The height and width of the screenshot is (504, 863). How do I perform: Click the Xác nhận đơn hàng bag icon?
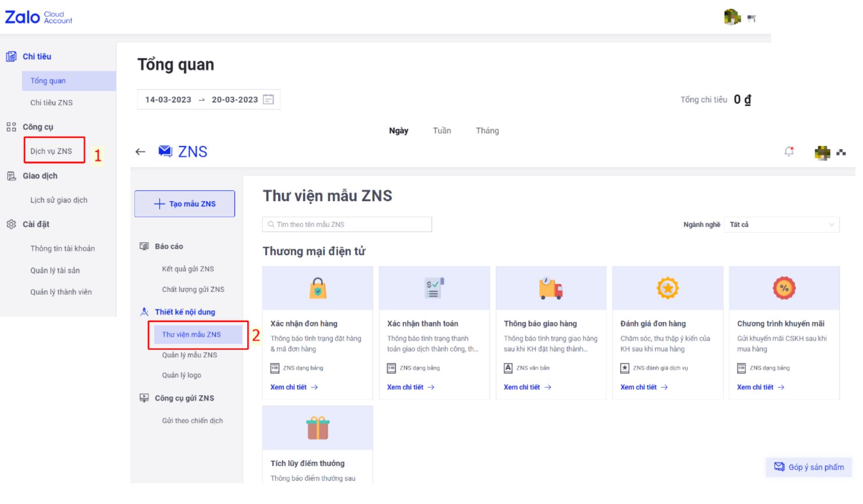pos(318,288)
